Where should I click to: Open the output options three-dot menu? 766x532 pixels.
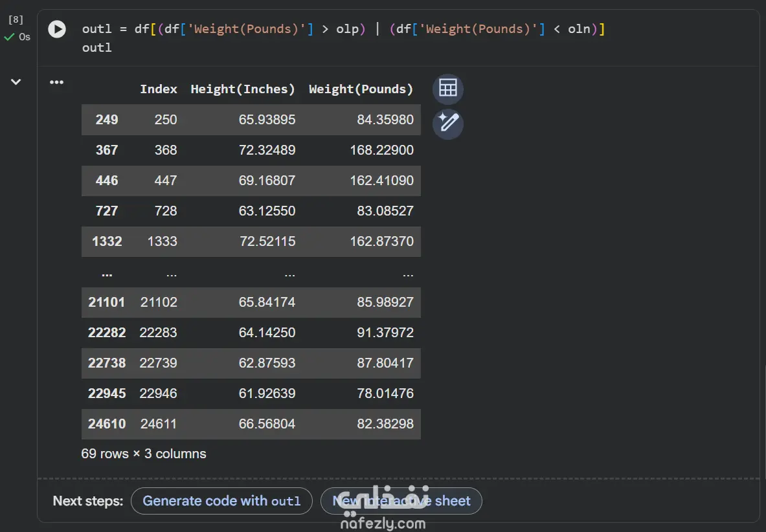tap(57, 82)
